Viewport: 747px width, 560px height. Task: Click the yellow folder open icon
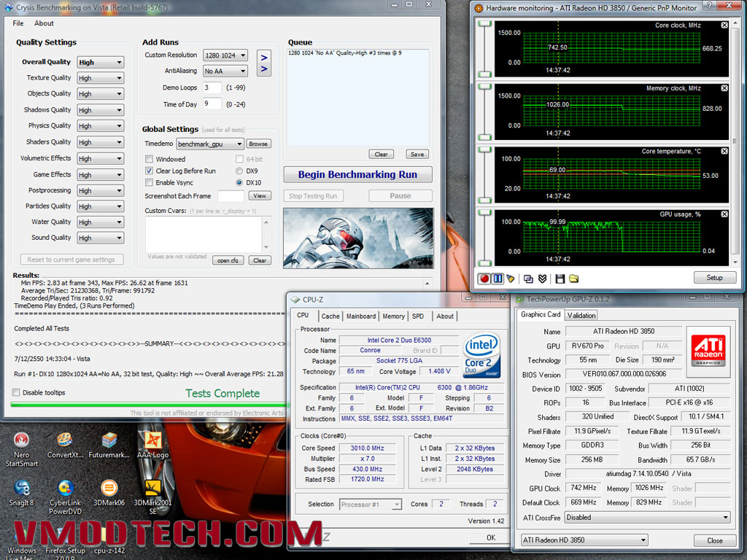click(x=573, y=279)
